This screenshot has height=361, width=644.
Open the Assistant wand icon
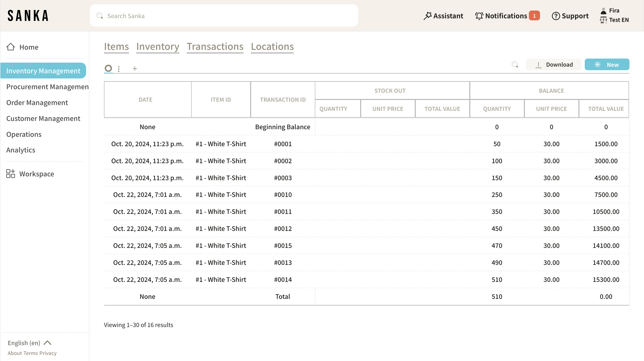[x=428, y=16]
